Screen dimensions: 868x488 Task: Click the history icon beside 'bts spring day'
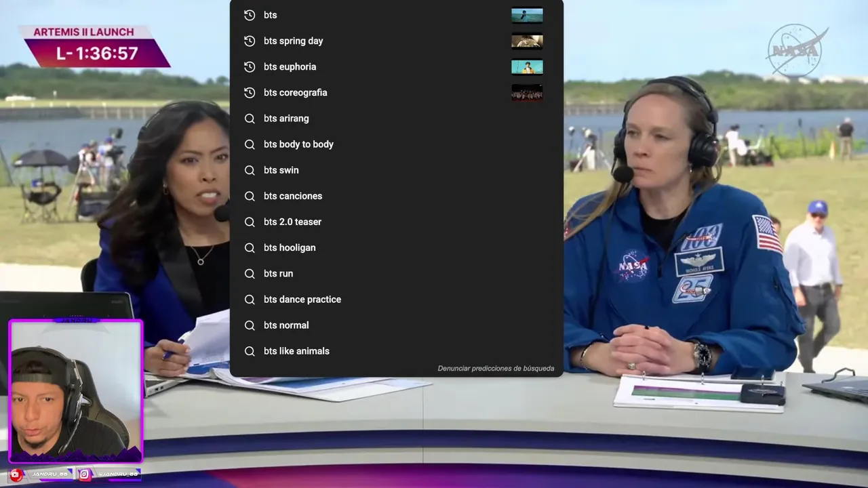coord(250,41)
